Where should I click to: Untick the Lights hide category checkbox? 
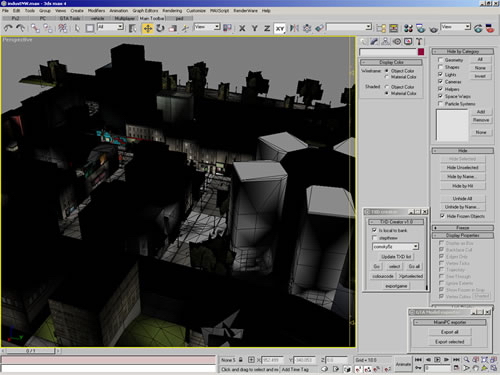tap(440, 74)
